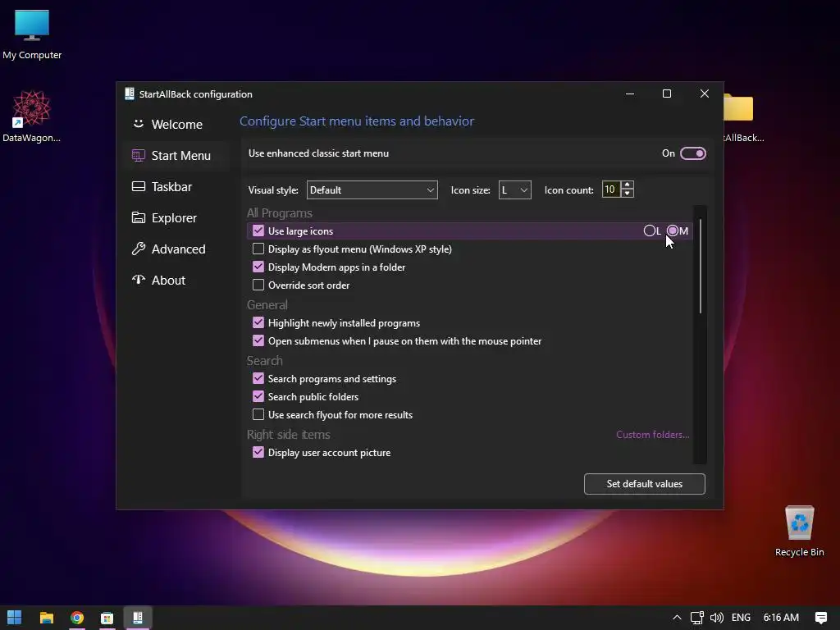This screenshot has width=840, height=630.
Task: Minimize the StartAllBack configuration window
Action: (x=630, y=94)
